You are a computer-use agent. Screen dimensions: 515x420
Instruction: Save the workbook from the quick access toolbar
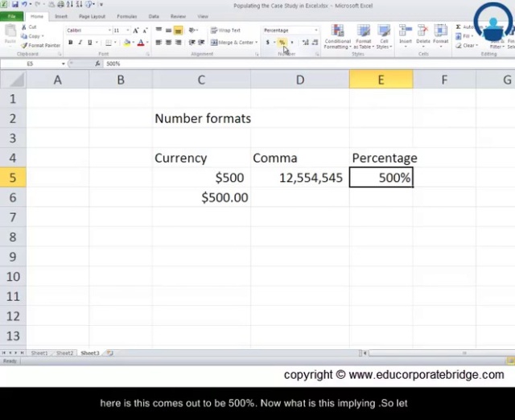(x=15, y=5)
